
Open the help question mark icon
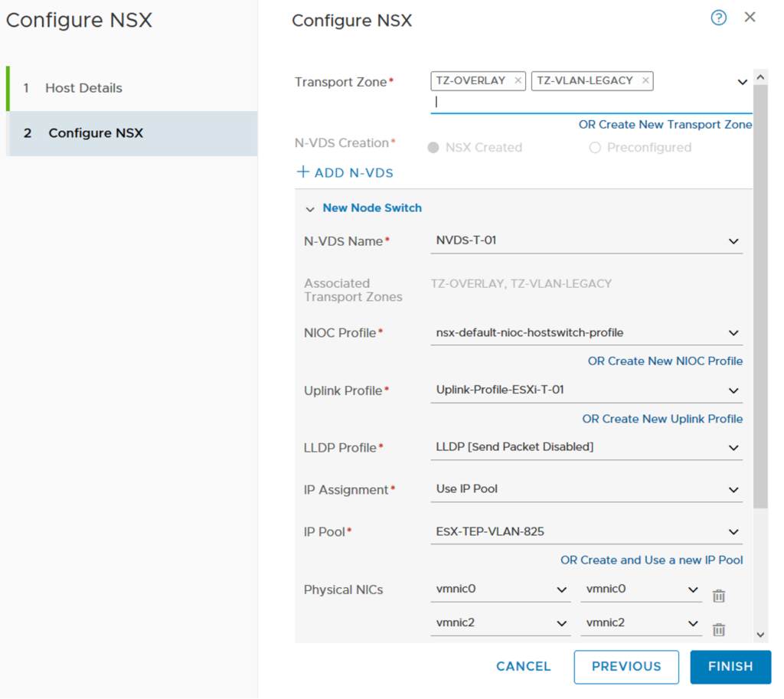(718, 18)
